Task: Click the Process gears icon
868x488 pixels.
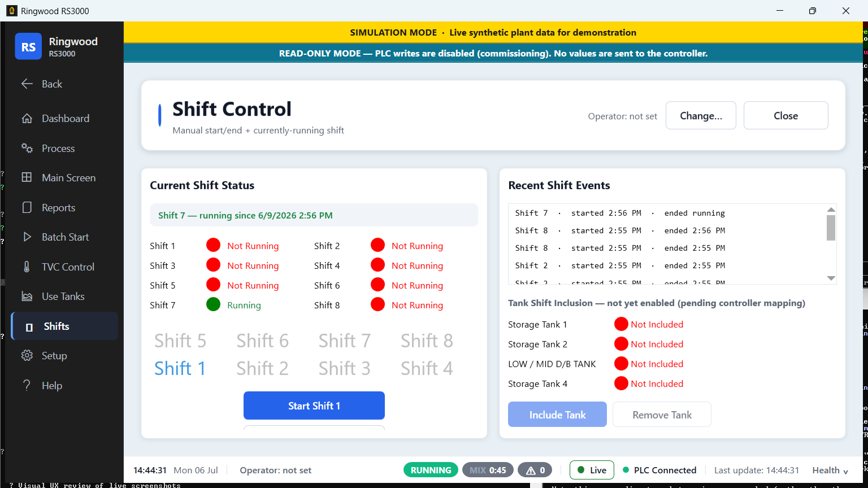Action: pos(27,148)
